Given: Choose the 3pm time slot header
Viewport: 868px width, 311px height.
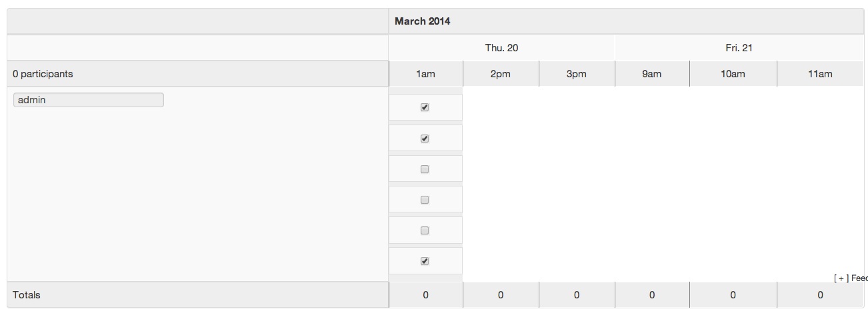Looking at the screenshot, I should tap(576, 74).
